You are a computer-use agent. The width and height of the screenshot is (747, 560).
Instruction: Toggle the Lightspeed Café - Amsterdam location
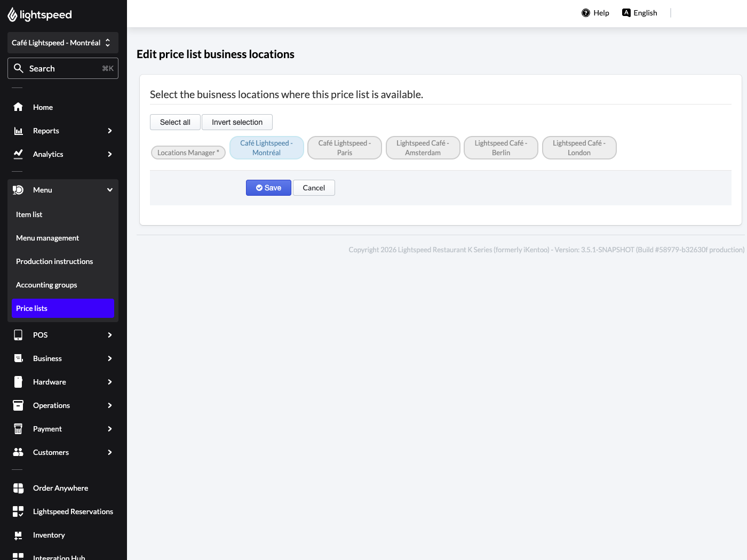423,148
